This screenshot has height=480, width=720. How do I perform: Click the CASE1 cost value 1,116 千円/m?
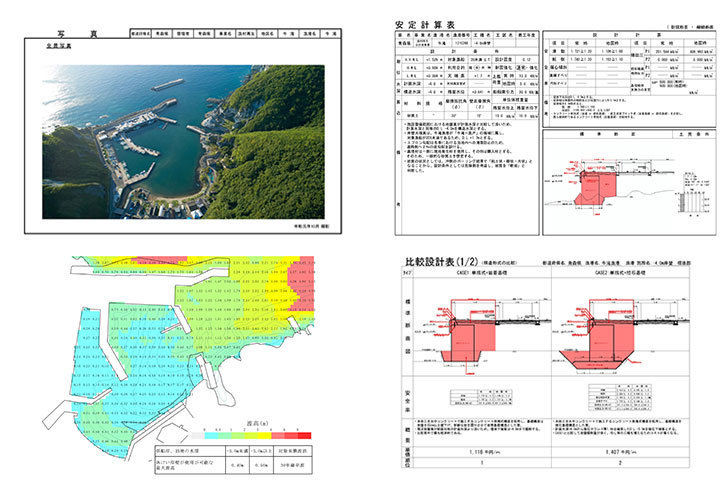tap(480, 452)
